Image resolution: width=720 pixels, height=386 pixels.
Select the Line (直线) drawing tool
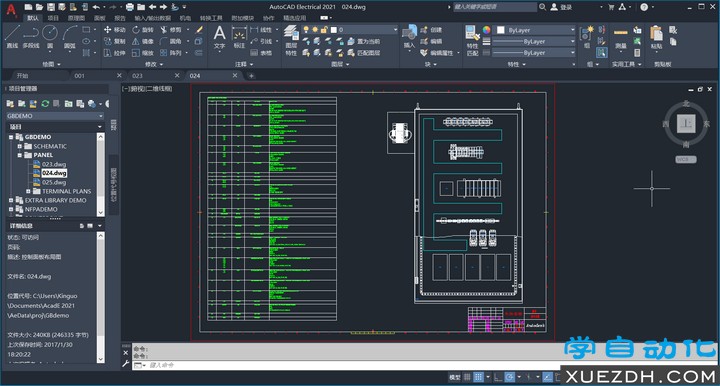click(12, 37)
